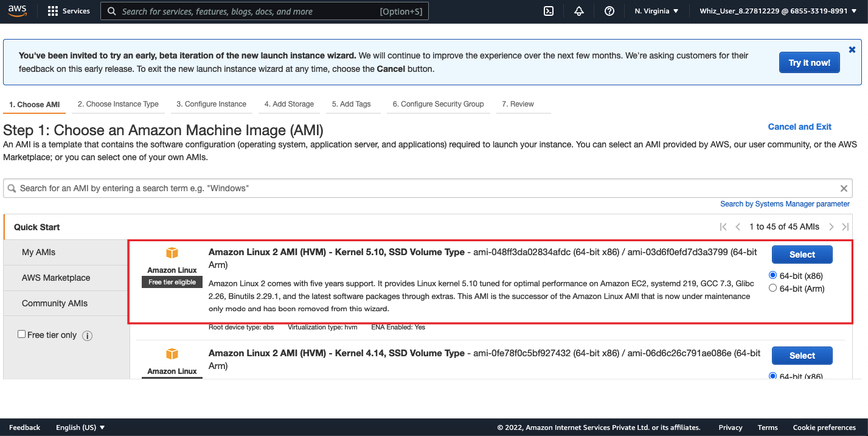Switch to Choose AMI step tab

[35, 105]
